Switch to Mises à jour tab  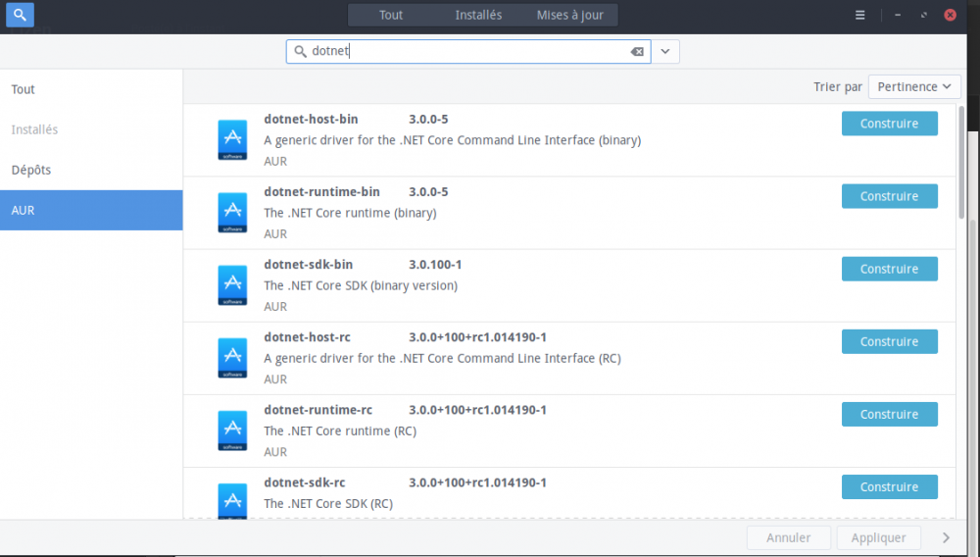coord(570,15)
